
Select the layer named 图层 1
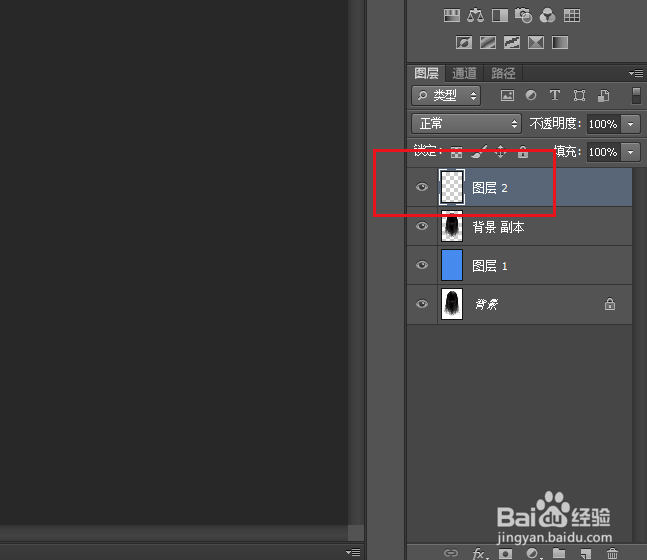coord(490,266)
